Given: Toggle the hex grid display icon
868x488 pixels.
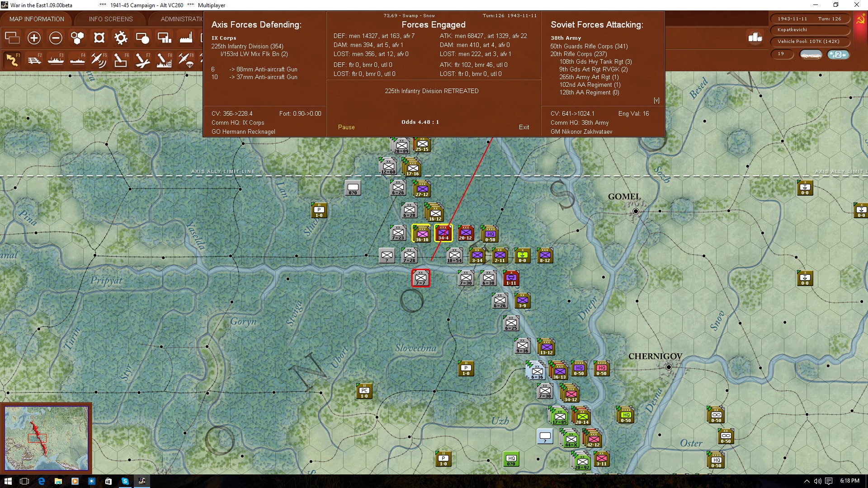Looking at the screenshot, I should [x=77, y=38].
